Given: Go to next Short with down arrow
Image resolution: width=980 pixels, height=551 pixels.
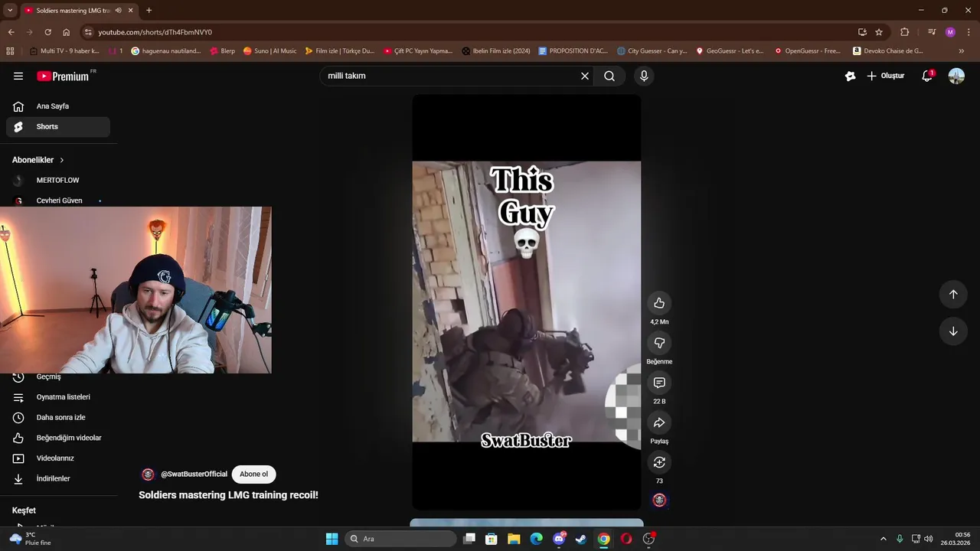Looking at the screenshot, I should 953,331.
